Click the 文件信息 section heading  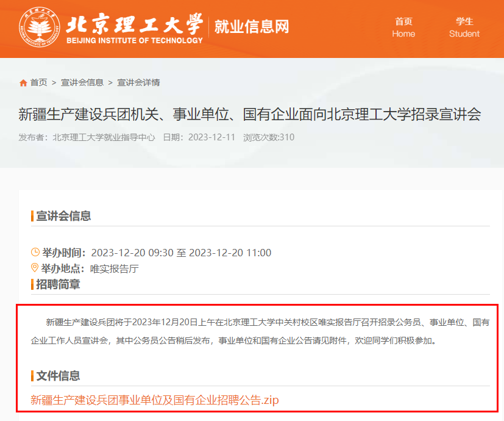pos(58,376)
